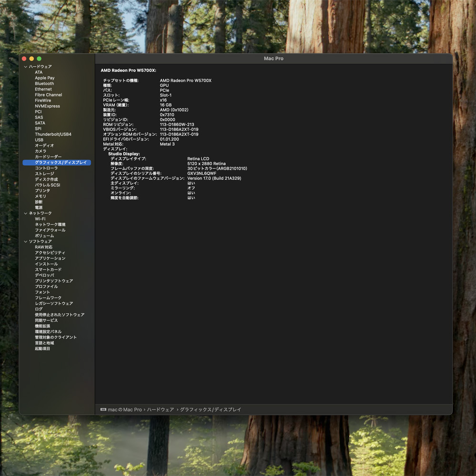Screen dimensions: 476x476
Task: Click the resolution value 5120 x 2880 Retina
Action: [207, 164]
